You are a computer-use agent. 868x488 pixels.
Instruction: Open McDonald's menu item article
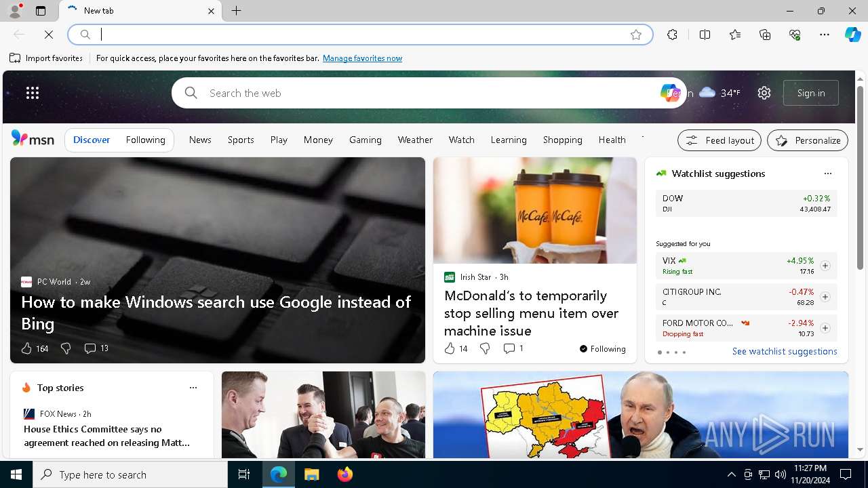click(x=532, y=313)
